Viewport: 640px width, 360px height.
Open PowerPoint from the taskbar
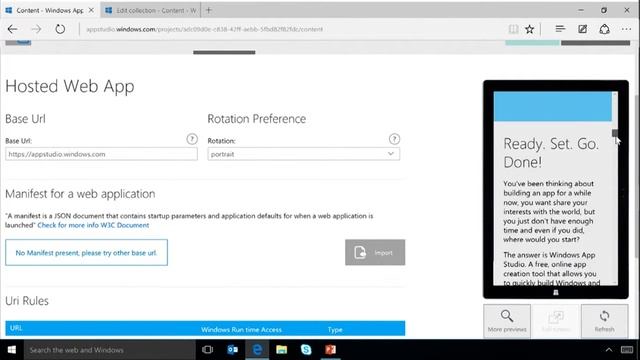pos(331,350)
